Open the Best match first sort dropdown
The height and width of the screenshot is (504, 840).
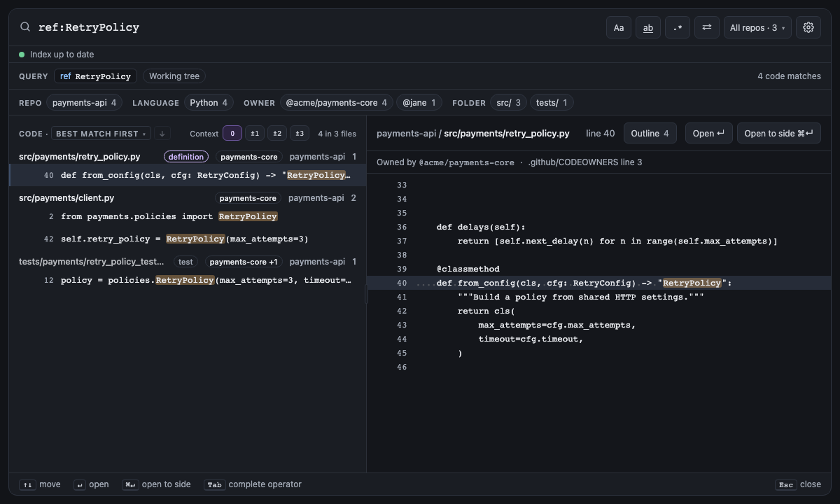point(101,134)
